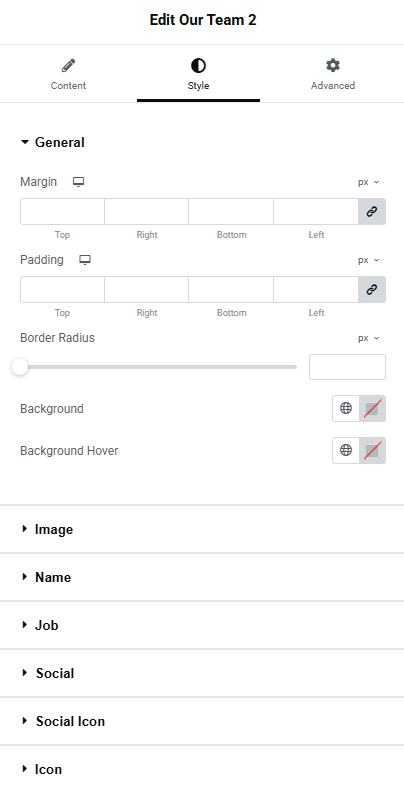Collapse the General section
The image size is (404, 785).
pos(53,143)
